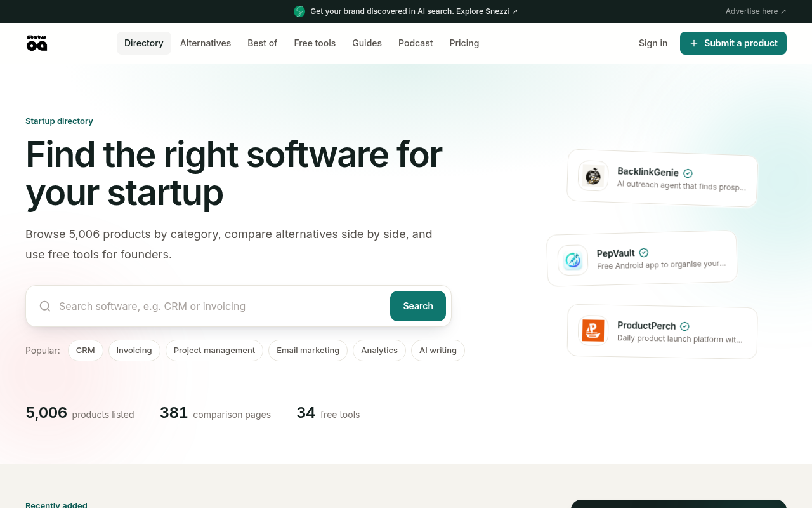Open the Guides nav item
Viewport: 812px width, 508px height.
367,43
